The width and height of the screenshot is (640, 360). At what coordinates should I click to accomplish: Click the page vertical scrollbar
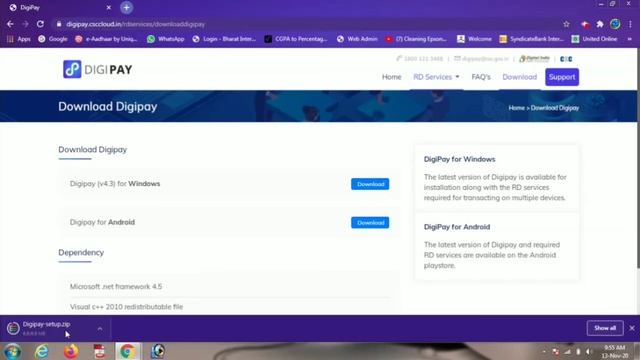(x=638, y=158)
